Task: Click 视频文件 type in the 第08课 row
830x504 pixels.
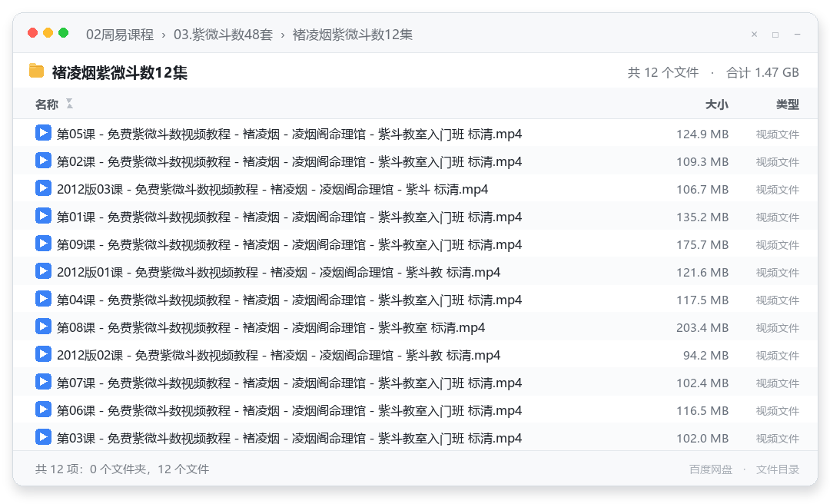Action: [778, 328]
